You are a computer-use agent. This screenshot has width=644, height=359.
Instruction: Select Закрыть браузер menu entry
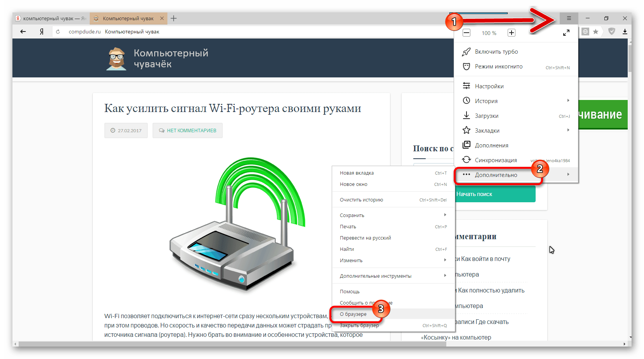pyautogui.click(x=393, y=326)
